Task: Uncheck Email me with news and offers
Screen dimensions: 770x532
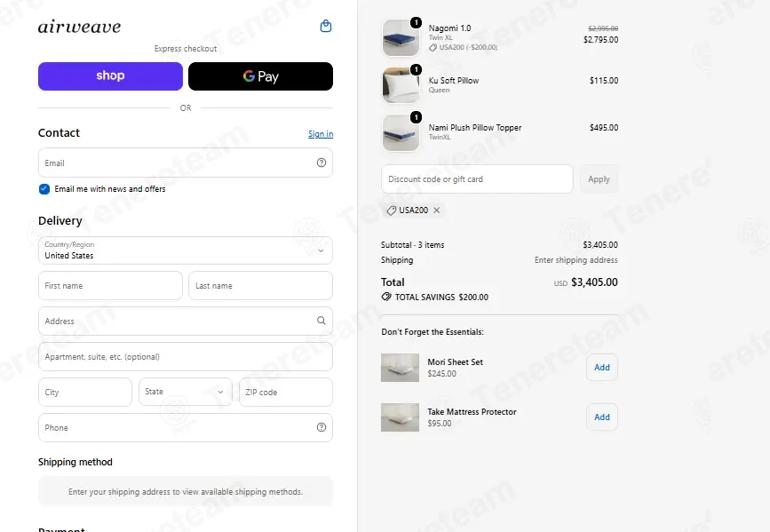Action: click(x=44, y=189)
